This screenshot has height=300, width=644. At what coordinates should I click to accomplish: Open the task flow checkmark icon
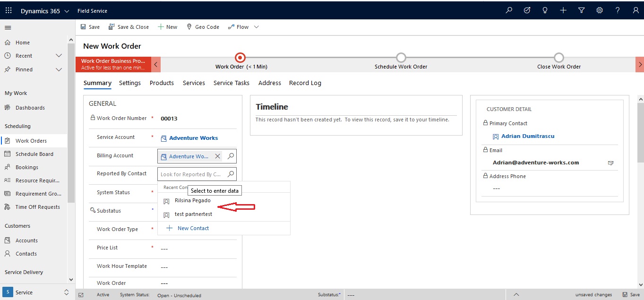[527, 10]
